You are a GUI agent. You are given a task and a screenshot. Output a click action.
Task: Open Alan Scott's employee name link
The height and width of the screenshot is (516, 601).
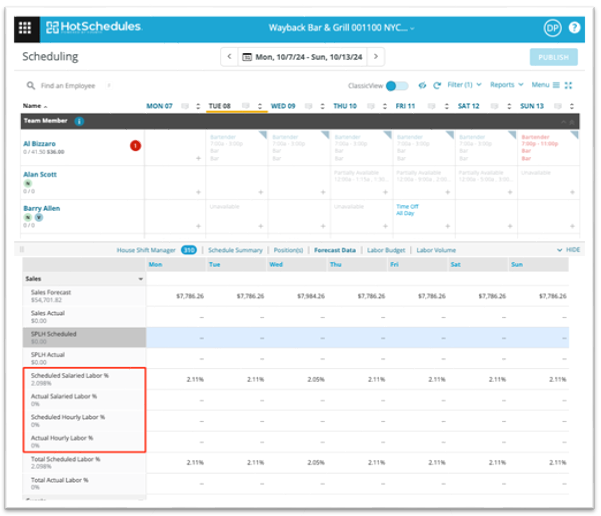click(42, 173)
